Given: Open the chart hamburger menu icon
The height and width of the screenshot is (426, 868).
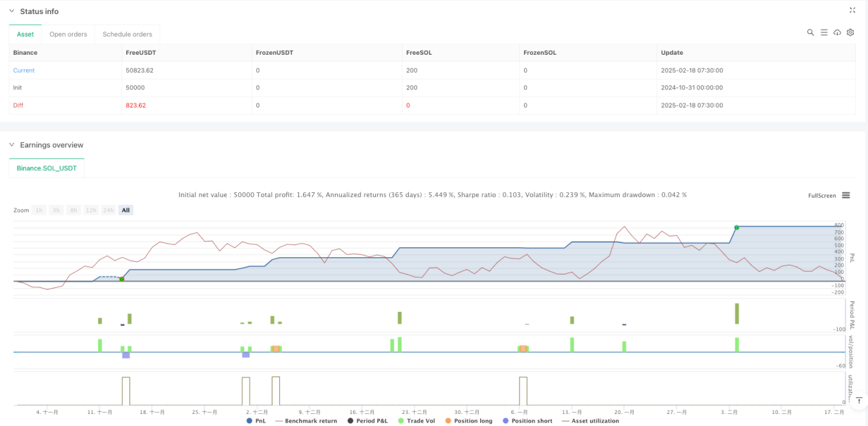Looking at the screenshot, I should [846, 196].
